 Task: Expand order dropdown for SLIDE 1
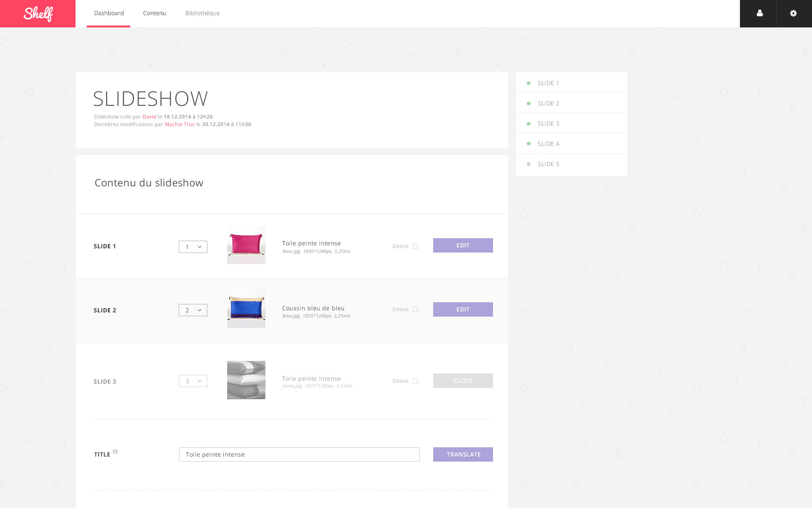193,246
